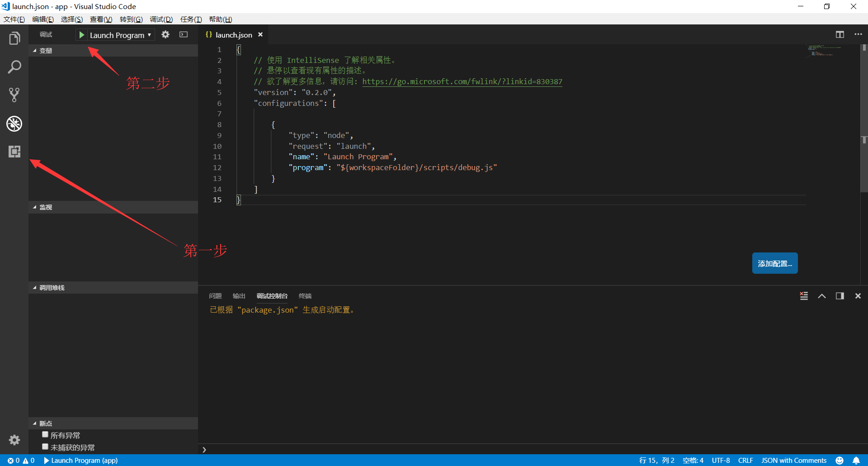Screen dimensions: 868x466
Task: Click line and column indicator 行 15, 列 2
Action: 656,460
